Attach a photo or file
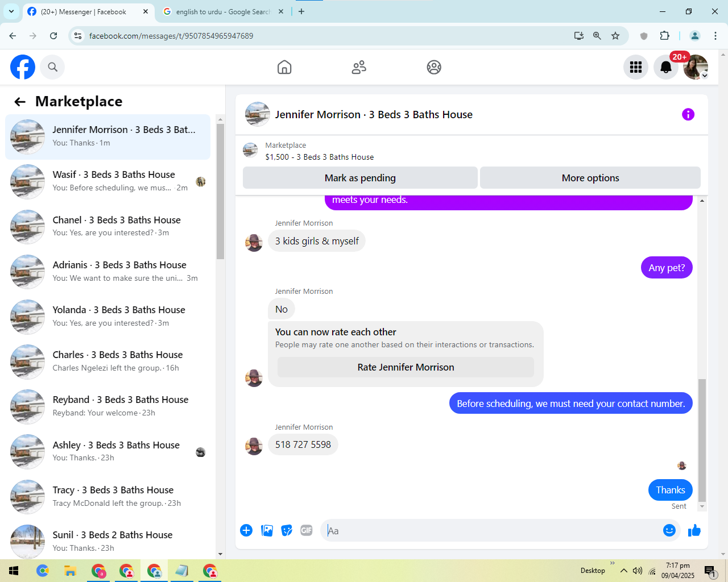 click(267, 530)
